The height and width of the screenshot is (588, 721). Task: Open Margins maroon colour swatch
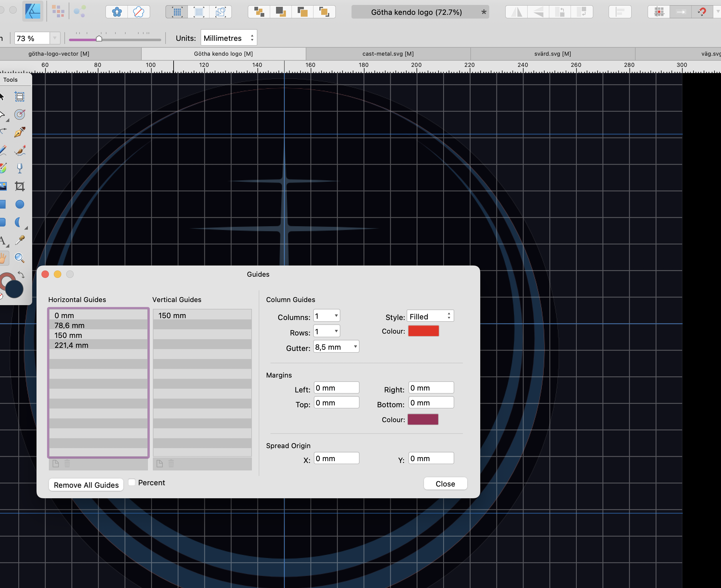(x=423, y=419)
